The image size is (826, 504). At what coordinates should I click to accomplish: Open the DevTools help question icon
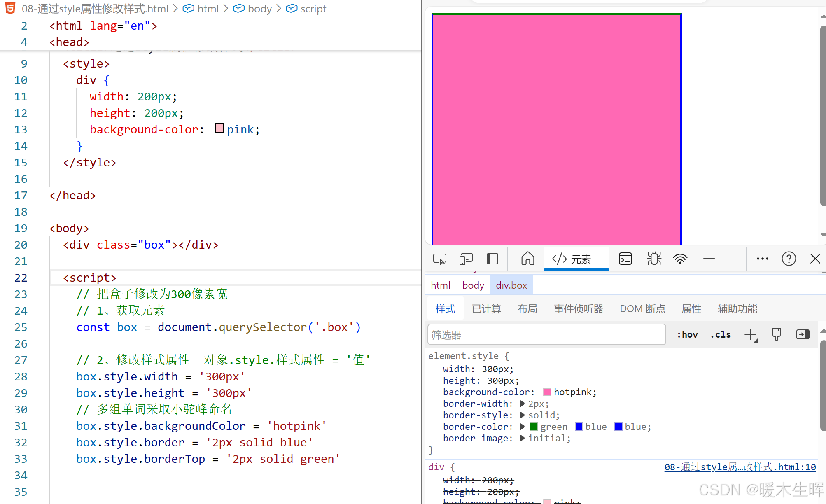tap(789, 259)
